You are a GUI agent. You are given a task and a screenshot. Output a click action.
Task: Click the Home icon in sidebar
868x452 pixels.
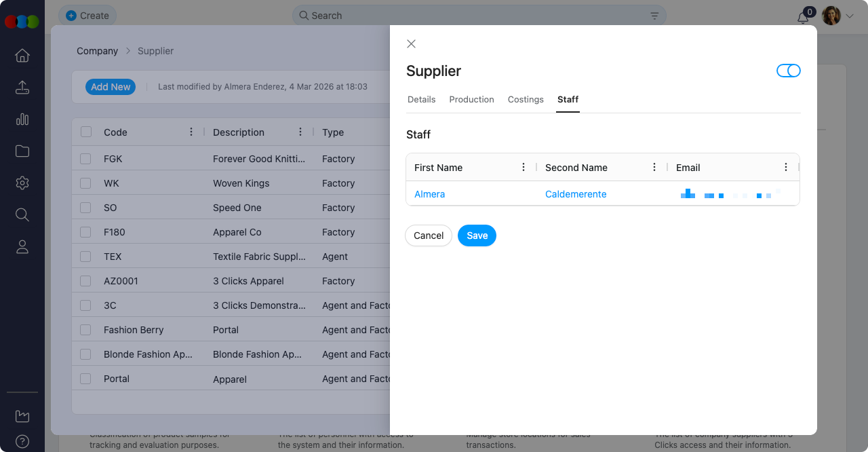tap(22, 56)
